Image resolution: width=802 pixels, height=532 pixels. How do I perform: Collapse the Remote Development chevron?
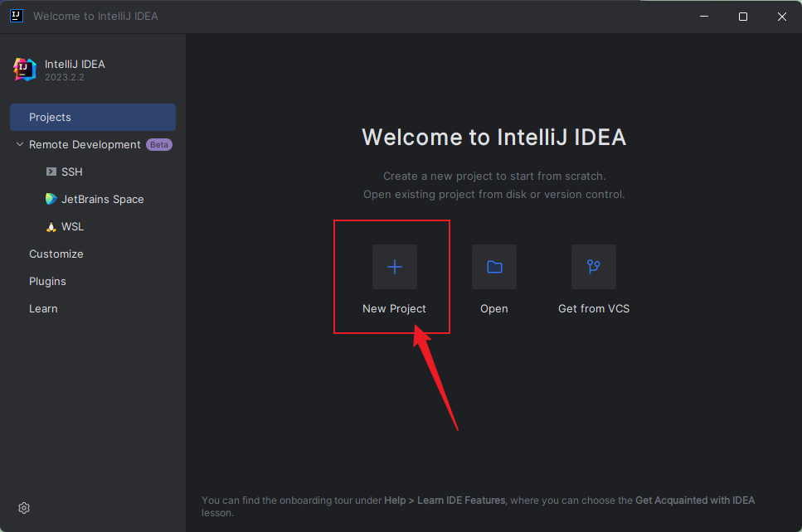point(20,145)
